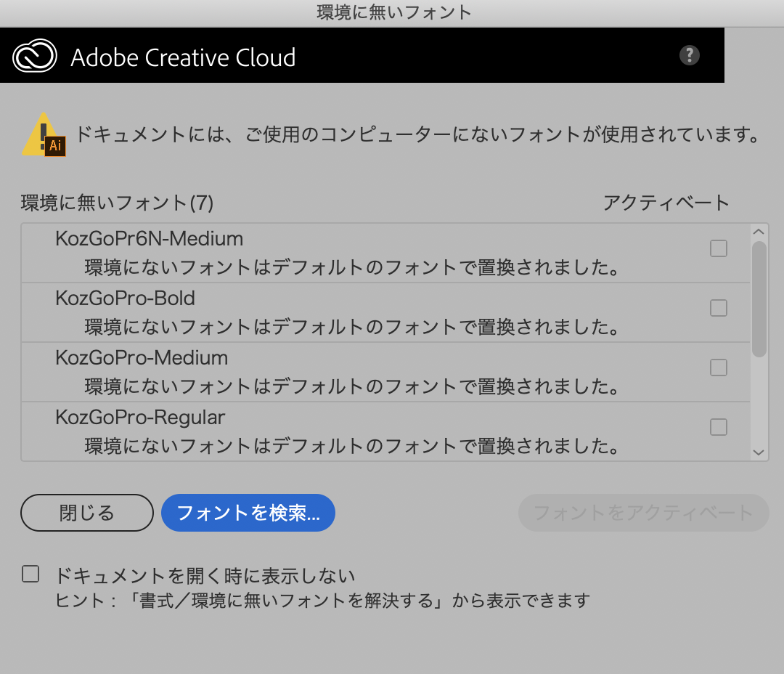This screenshot has width=784, height=674.
Task: Click the フォントを検索... button
Action: coord(248,513)
